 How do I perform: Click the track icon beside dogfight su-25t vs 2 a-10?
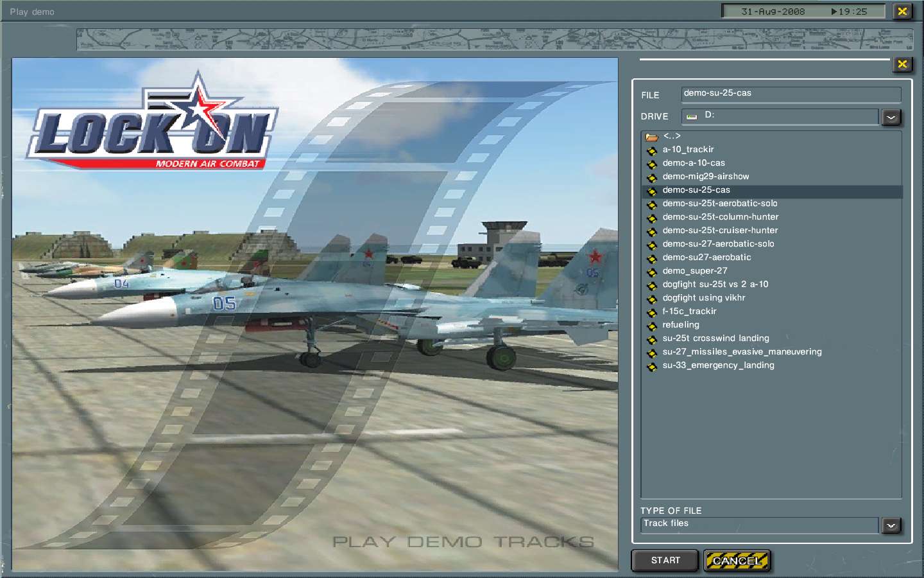(652, 286)
